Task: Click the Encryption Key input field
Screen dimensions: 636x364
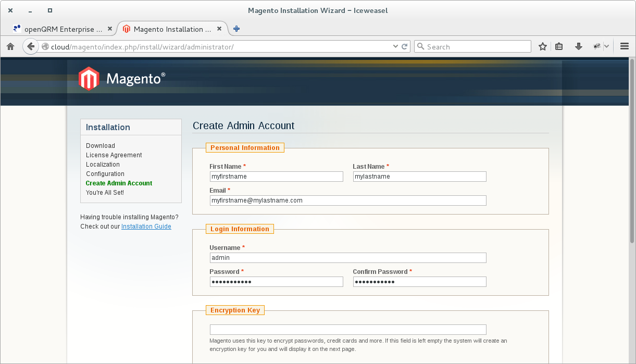Action: pyautogui.click(x=348, y=330)
